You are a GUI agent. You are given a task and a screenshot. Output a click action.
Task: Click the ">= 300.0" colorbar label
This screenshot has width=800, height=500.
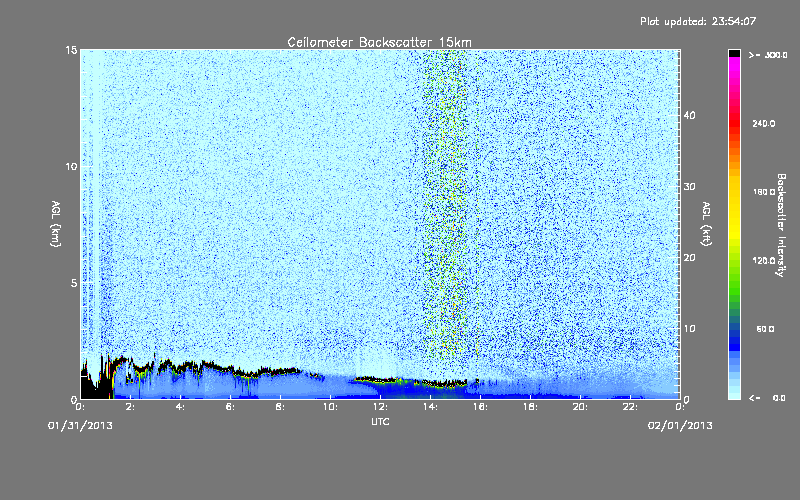coord(768,55)
